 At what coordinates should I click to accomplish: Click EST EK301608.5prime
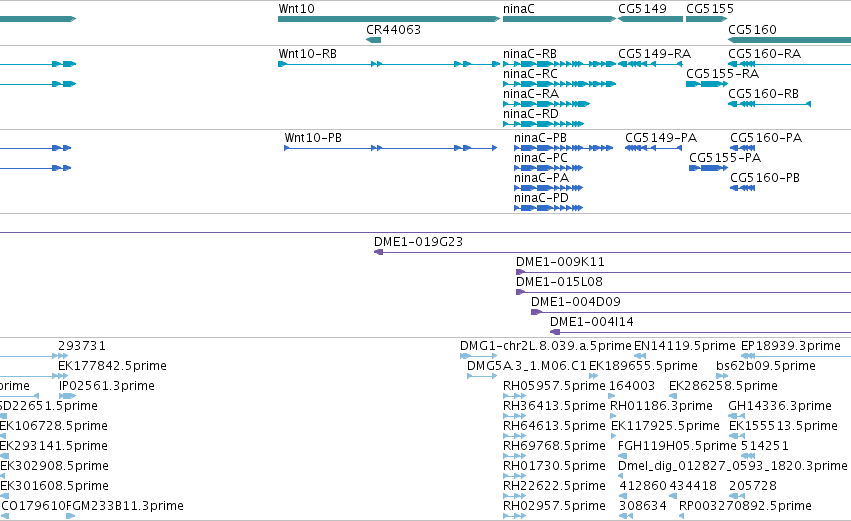54,486
